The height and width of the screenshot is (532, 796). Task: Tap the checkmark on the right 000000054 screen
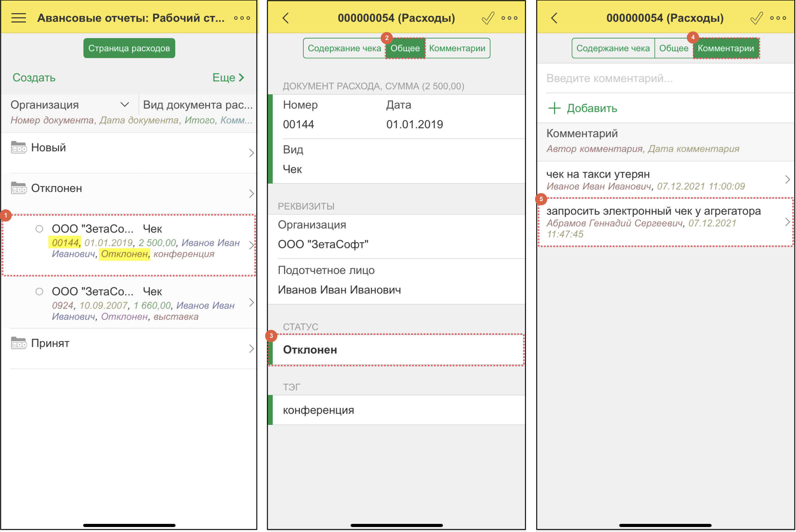[756, 18]
